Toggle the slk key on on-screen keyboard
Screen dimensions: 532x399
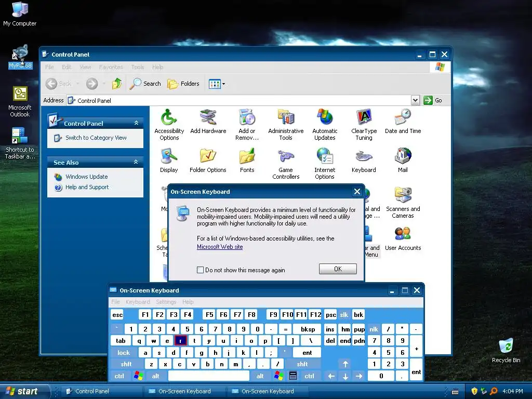(344, 314)
